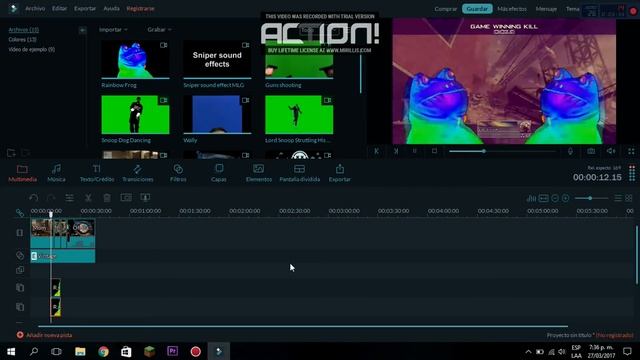Select the Vintage filter clip on timeline
640x360 pixels.
click(x=63, y=256)
